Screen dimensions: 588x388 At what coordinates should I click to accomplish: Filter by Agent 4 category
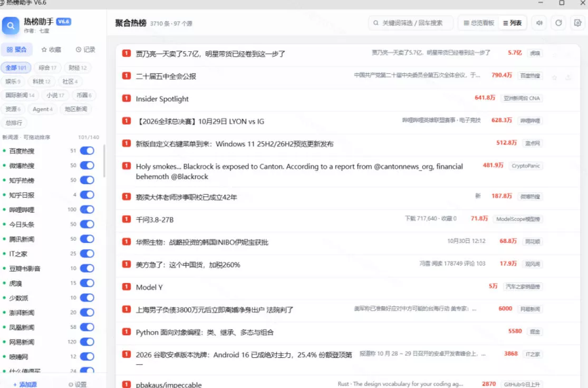(42, 109)
